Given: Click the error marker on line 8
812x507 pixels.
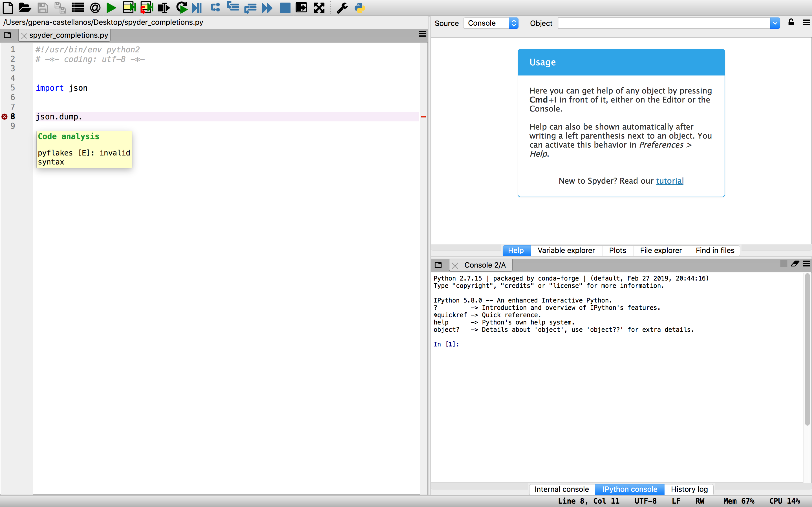Looking at the screenshot, I should tap(4, 116).
